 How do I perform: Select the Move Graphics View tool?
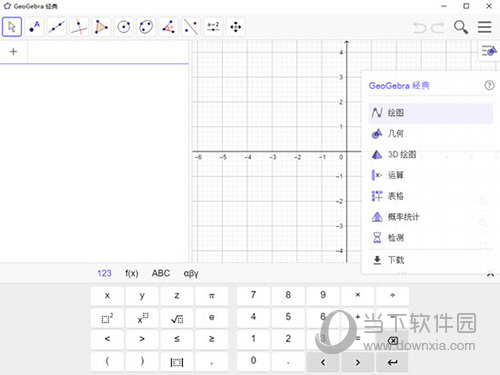click(236, 27)
